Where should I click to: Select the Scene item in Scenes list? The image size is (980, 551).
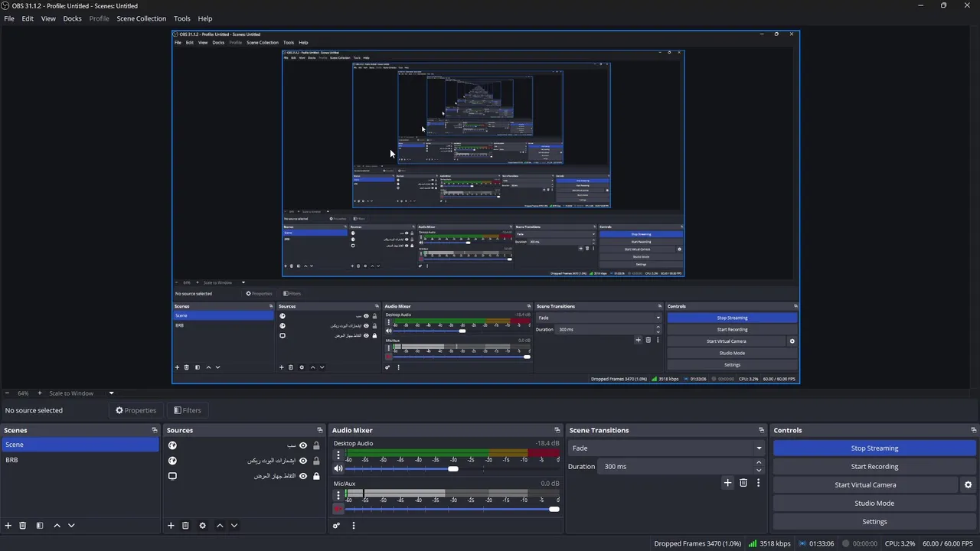pyautogui.click(x=80, y=445)
